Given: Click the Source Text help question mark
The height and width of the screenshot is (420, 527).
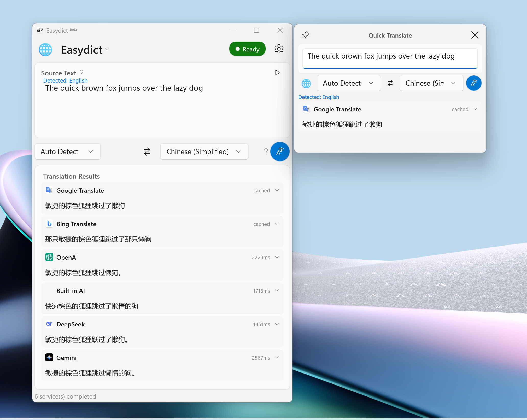Looking at the screenshot, I should click(81, 73).
